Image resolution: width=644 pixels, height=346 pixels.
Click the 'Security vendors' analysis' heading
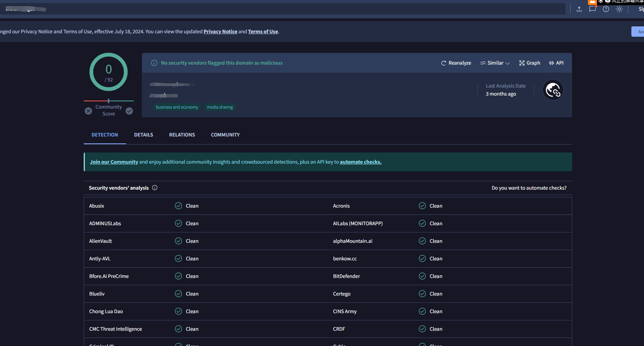point(119,188)
